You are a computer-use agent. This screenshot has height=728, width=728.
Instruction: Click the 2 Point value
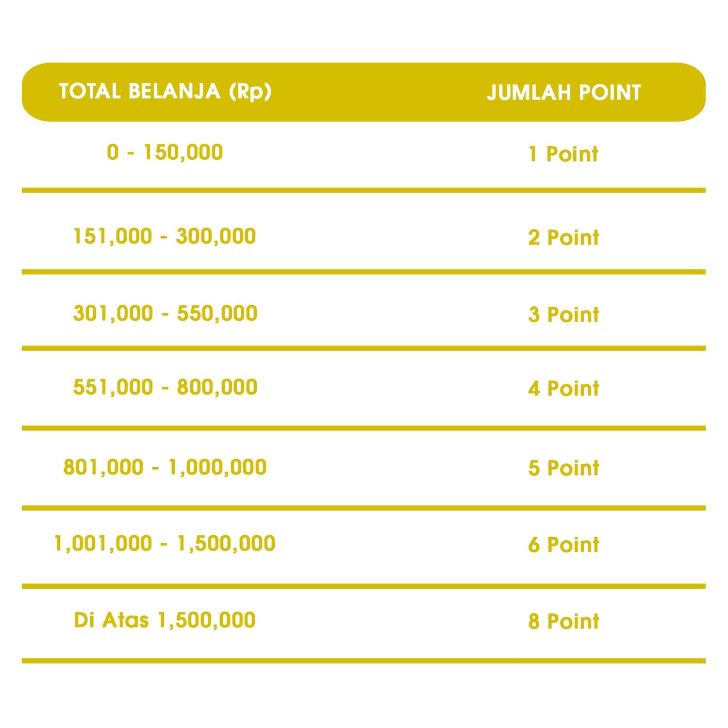(x=563, y=238)
